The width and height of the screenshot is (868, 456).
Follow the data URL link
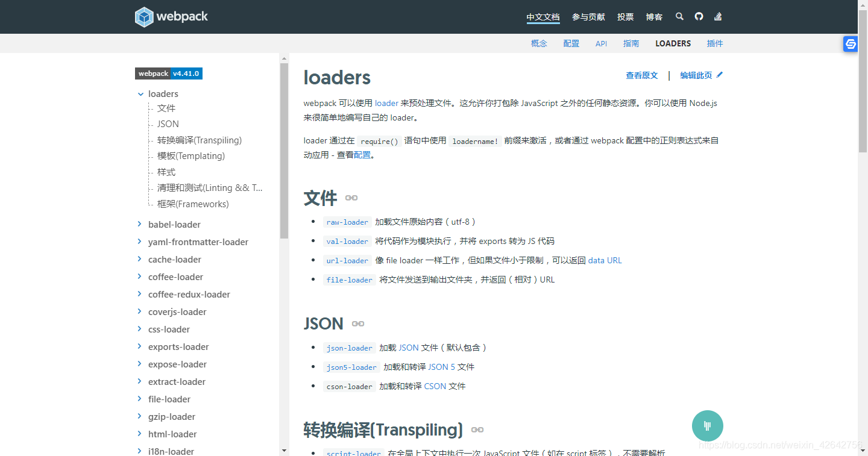(605, 260)
